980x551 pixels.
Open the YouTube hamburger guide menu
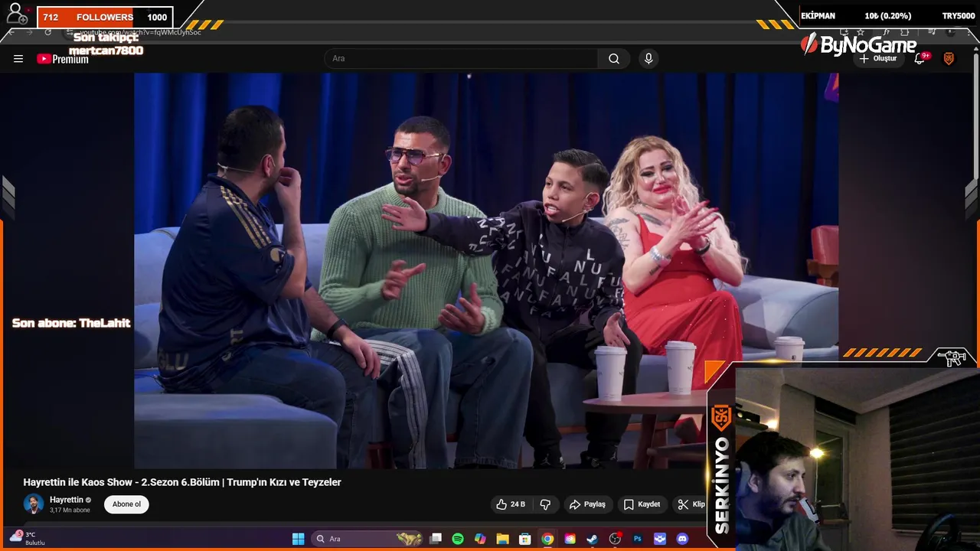coord(18,59)
